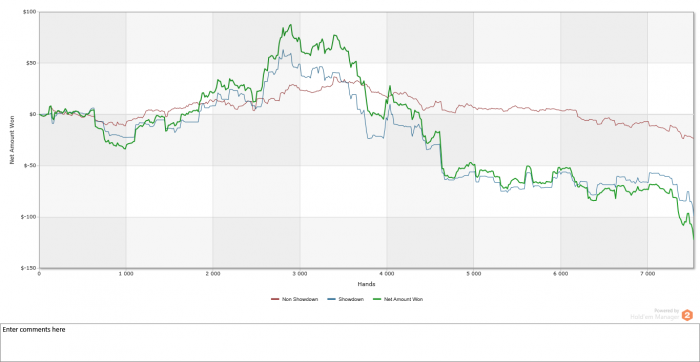Click the $0 y-axis label
The height and width of the screenshot is (362, 700).
coord(32,114)
